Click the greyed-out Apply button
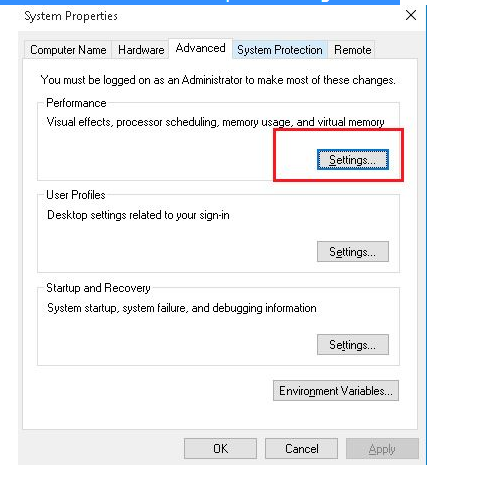 coord(382,449)
